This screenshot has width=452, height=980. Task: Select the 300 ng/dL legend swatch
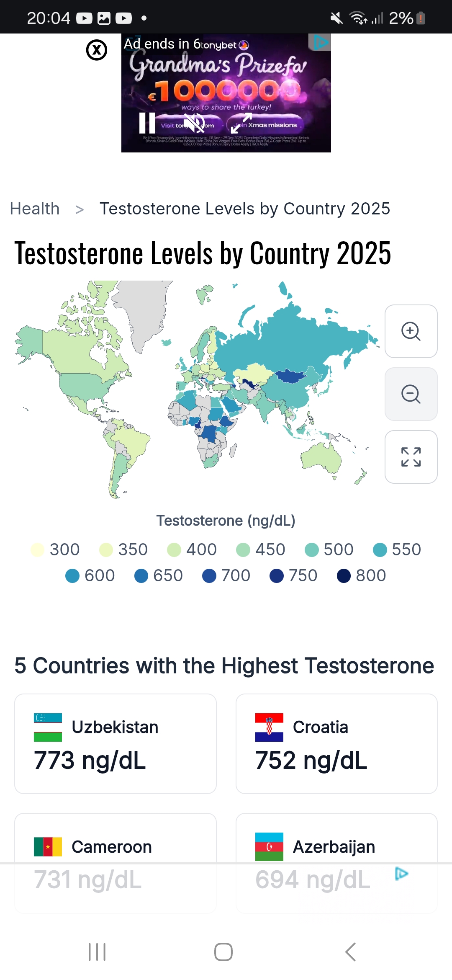point(38,550)
